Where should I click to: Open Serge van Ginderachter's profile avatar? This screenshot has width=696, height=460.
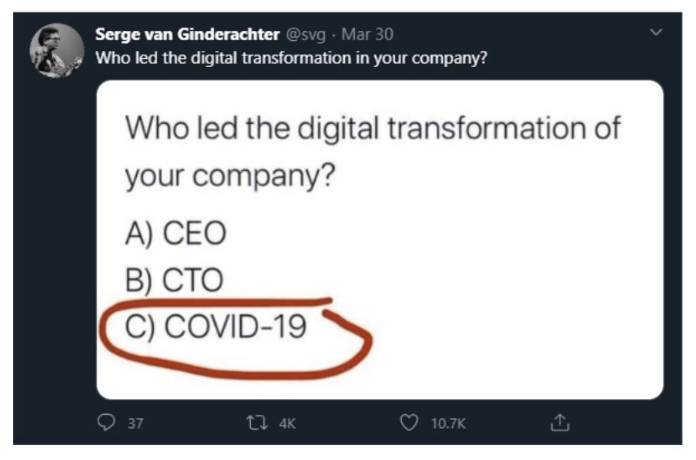57,50
